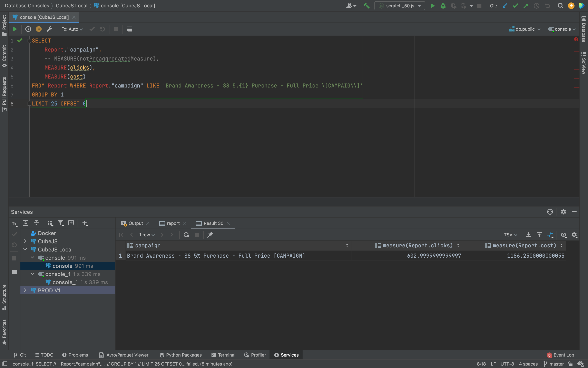Click UTF-8 encoding in status bar
Viewport: 588px width, 368px height.
point(507,364)
